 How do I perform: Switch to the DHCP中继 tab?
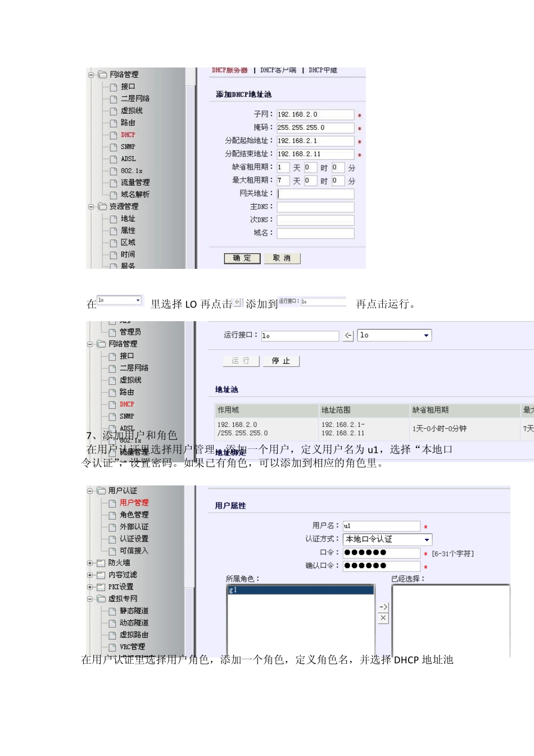point(323,70)
